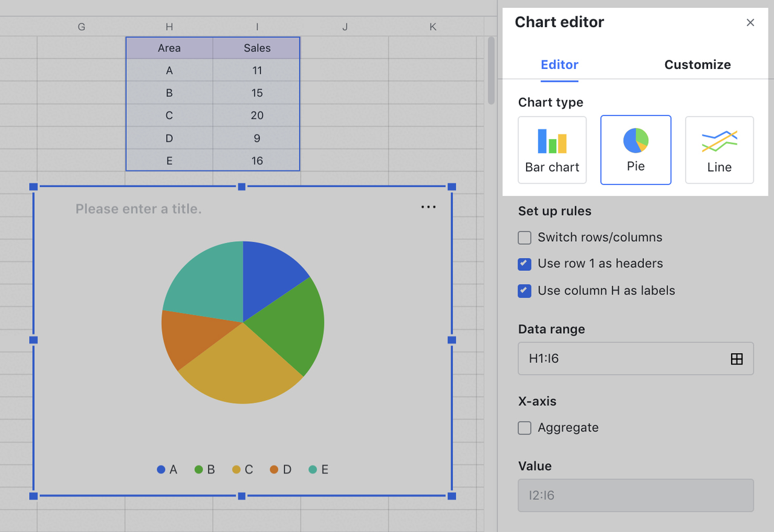The image size is (774, 532).
Task: Click legend marker for series E
Action: [313, 470]
